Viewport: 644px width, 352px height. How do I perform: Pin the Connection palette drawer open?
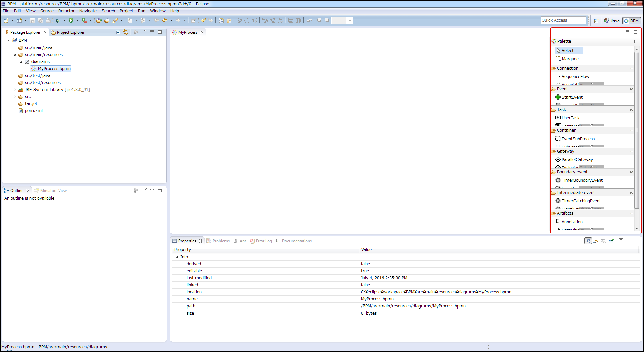point(631,68)
